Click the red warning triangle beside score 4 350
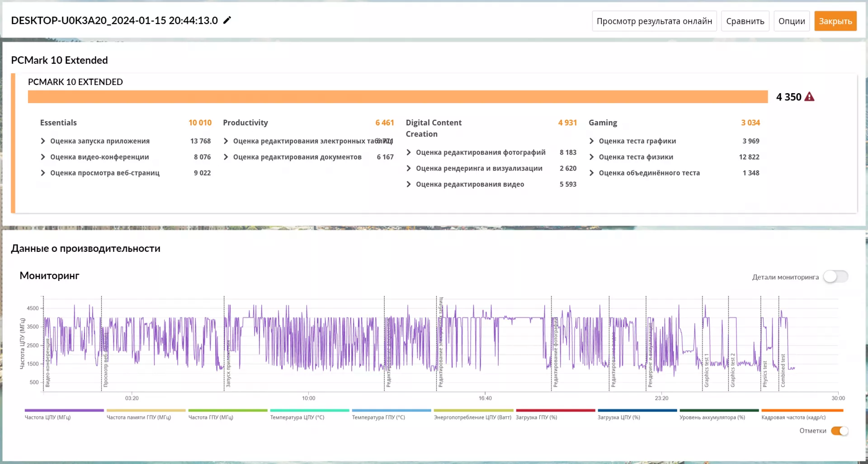This screenshot has width=868, height=464. [809, 97]
